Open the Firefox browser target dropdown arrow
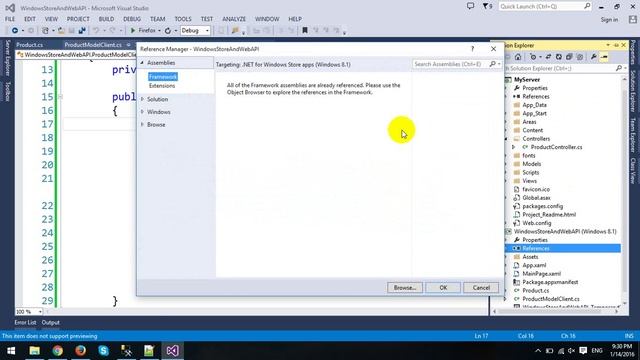640x360 pixels. click(159, 31)
